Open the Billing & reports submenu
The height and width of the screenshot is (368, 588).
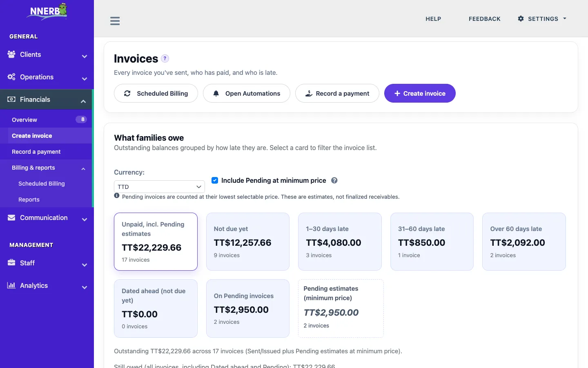(46, 168)
